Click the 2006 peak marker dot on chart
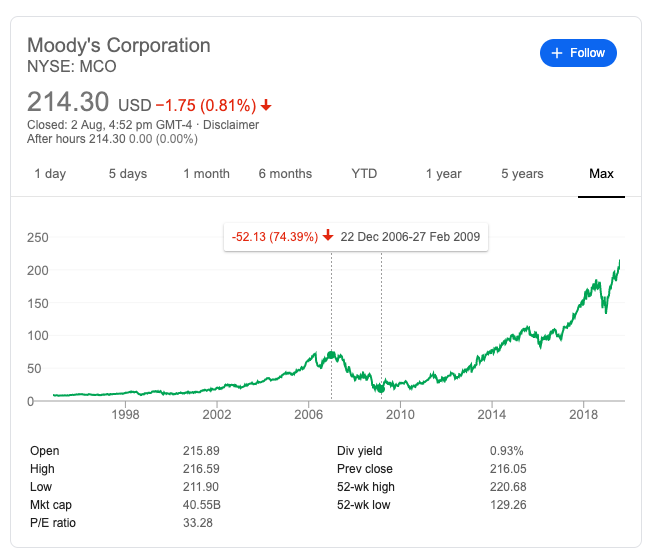The width and height of the screenshot is (659, 560). point(331,355)
